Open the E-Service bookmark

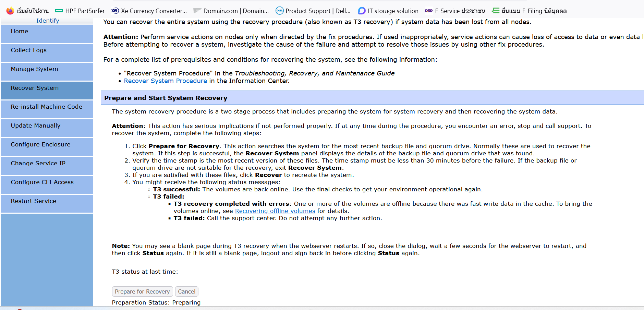click(455, 11)
